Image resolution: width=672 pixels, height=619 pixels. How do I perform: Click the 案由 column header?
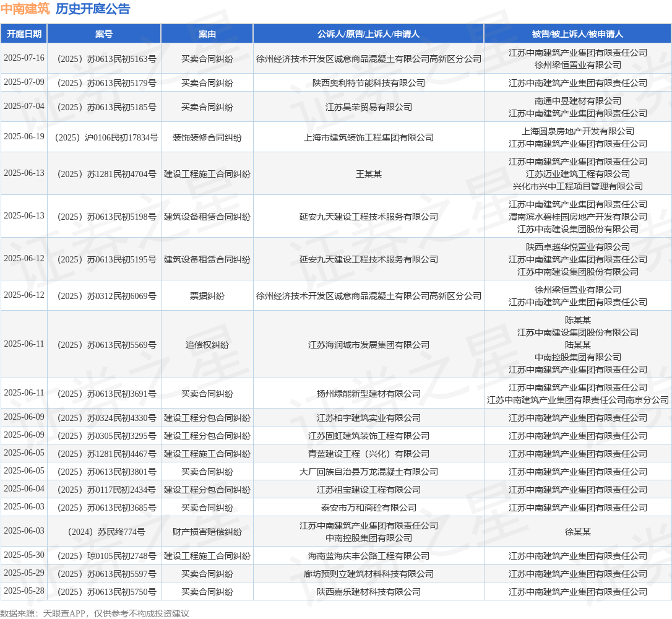pyautogui.click(x=207, y=34)
